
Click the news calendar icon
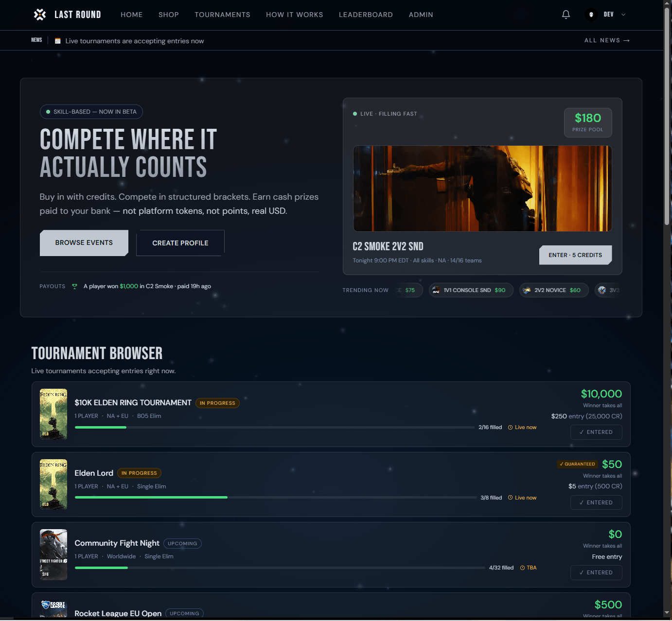coord(58,41)
